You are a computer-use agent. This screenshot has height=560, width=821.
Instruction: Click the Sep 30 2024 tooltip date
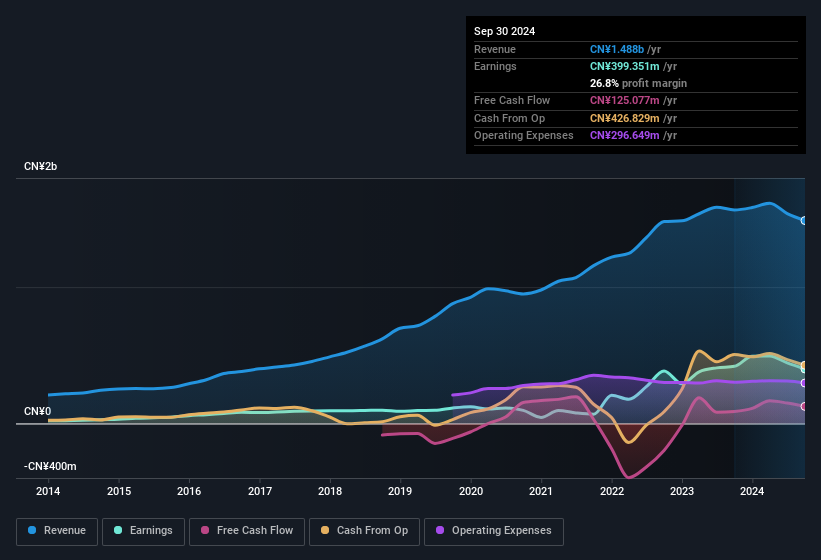pos(504,31)
